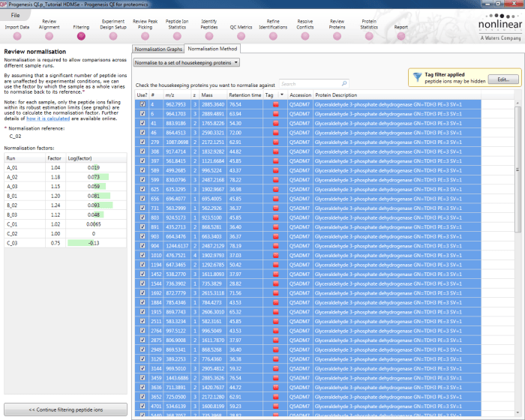525x420 pixels.
Task: Click the red tag of peptide ion 1010
Action: (275, 255)
